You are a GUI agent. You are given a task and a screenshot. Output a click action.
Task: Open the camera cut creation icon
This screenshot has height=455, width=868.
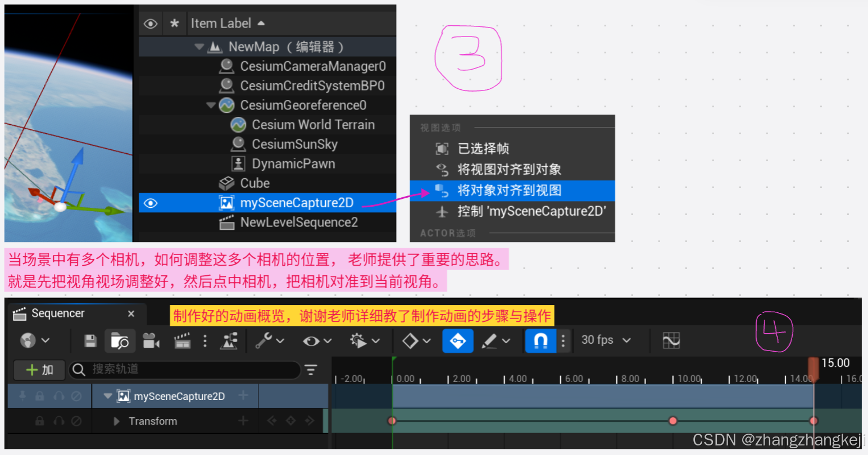tap(151, 341)
